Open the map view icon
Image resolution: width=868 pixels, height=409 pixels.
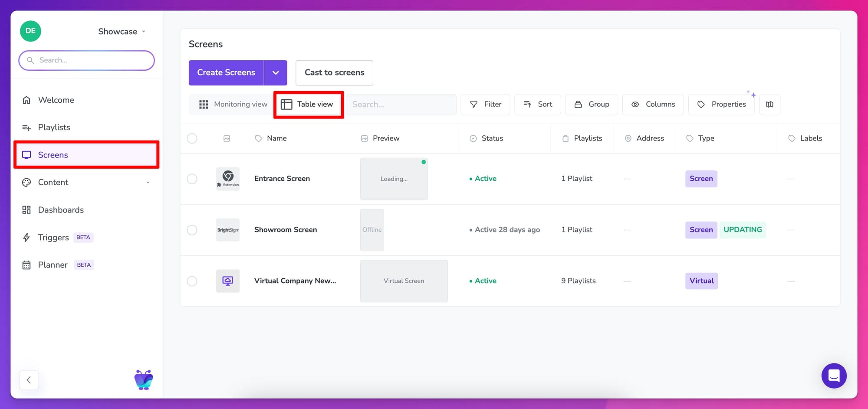pos(769,105)
